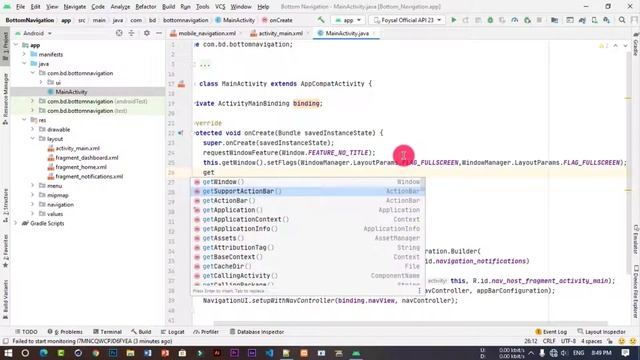Collapse the res folder
This screenshot has height=360, width=640.
point(24,120)
